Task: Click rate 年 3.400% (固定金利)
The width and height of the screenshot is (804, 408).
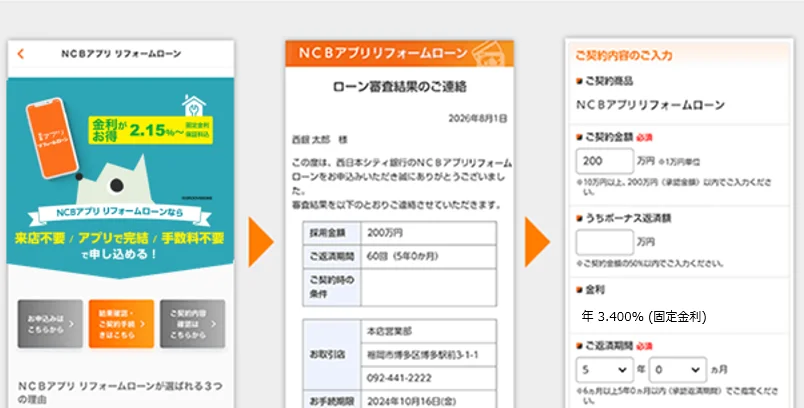Action: click(644, 316)
